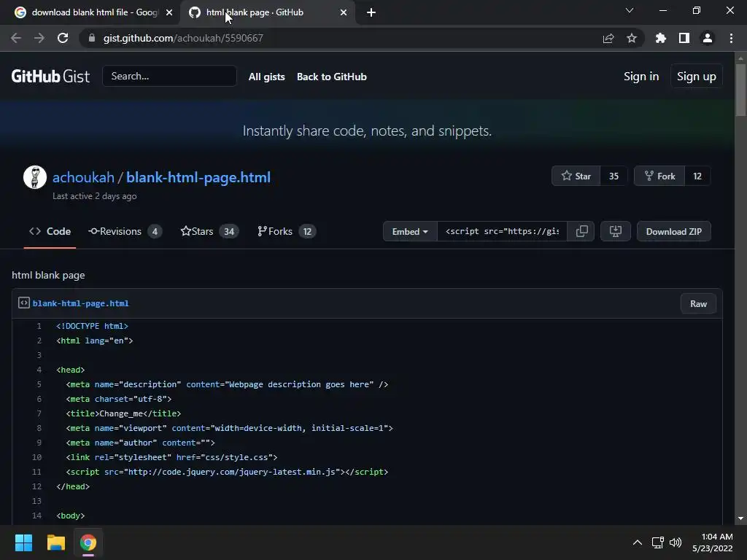Star this gist
Viewport: 747px width, 560px height.
pos(576,176)
